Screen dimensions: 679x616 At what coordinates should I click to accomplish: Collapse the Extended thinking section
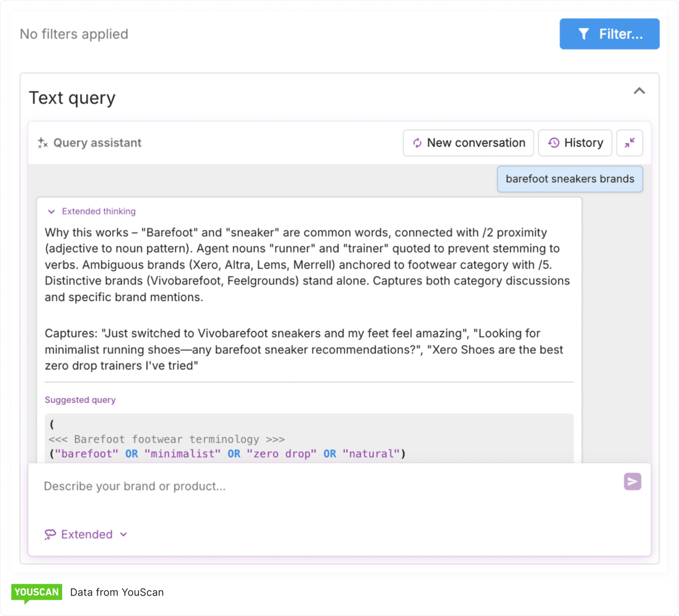90,211
